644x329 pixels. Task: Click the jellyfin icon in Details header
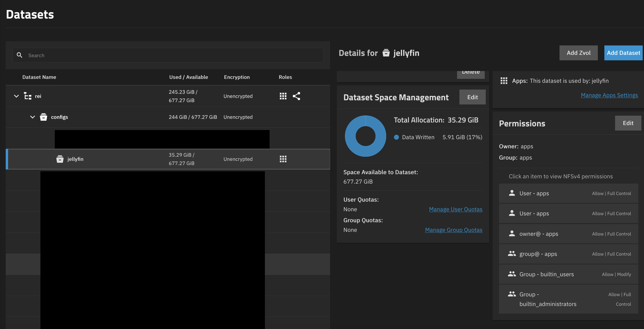pyautogui.click(x=386, y=53)
